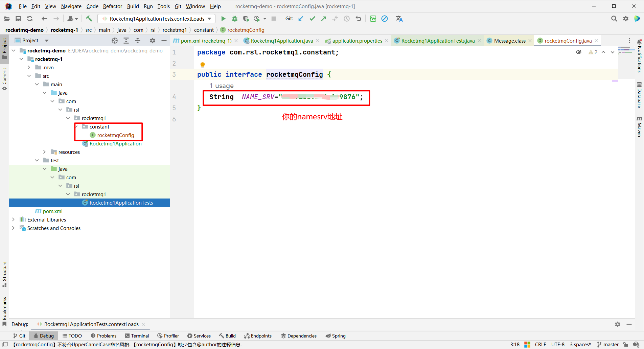Collapse the test folder node
The width and height of the screenshot is (644, 349).
37,161
